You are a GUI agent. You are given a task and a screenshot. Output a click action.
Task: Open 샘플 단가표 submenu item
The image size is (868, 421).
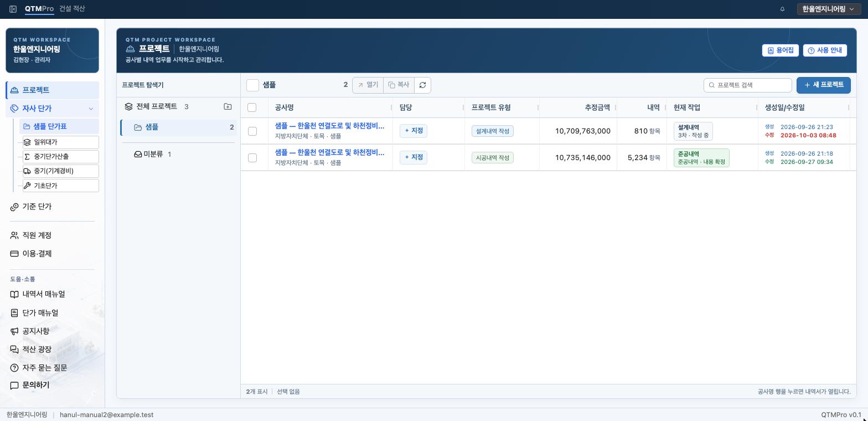(59, 126)
